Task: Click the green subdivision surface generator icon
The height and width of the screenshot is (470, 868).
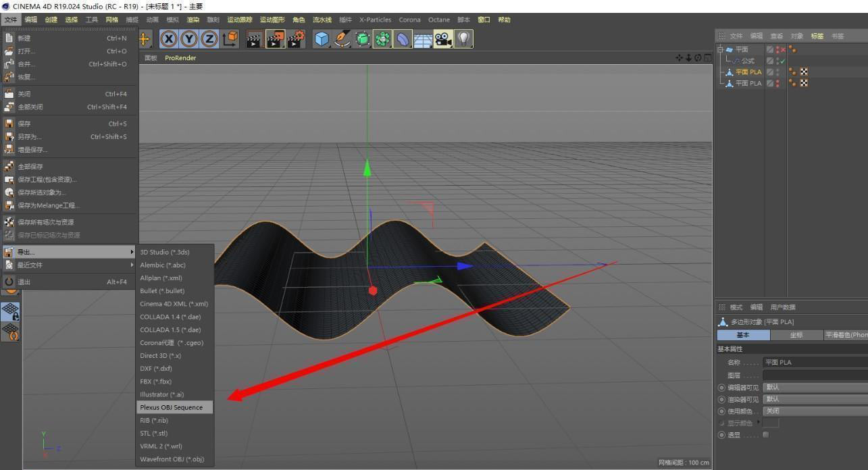Action: tap(362, 39)
